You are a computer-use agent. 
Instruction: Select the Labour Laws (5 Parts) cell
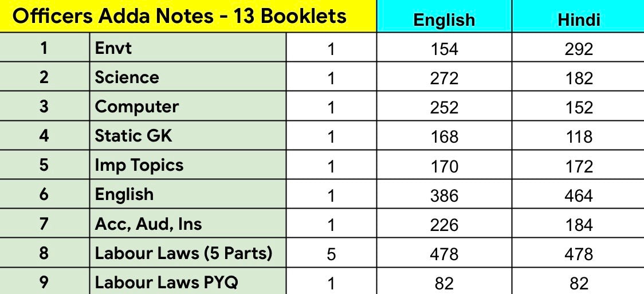point(183,253)
